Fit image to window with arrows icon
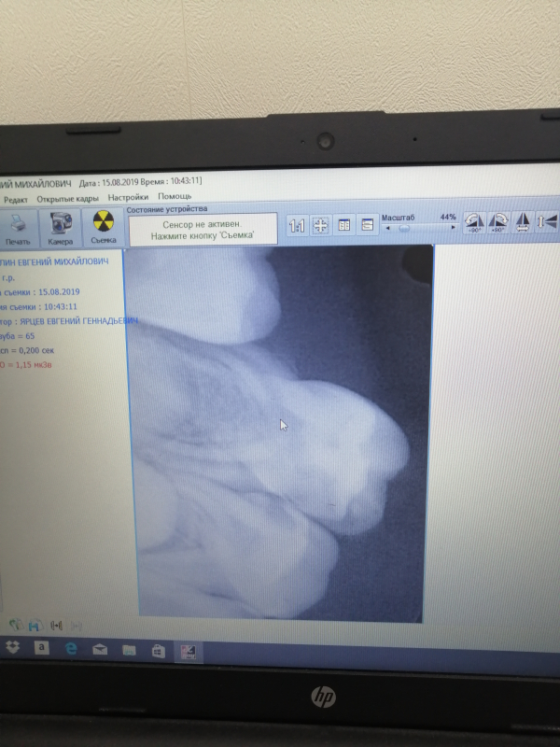The height and width of the screenshot is (747, 560). [320, 226]
